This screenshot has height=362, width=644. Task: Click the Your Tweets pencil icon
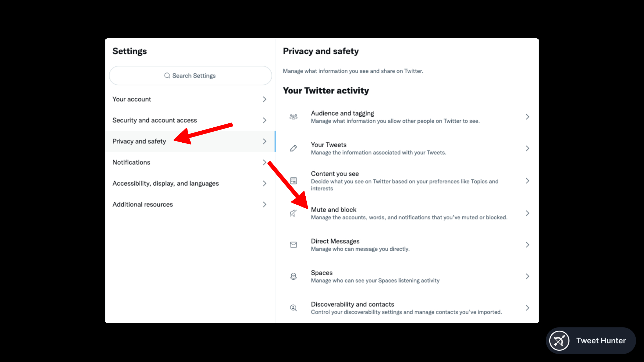click(x=293, y=148)
